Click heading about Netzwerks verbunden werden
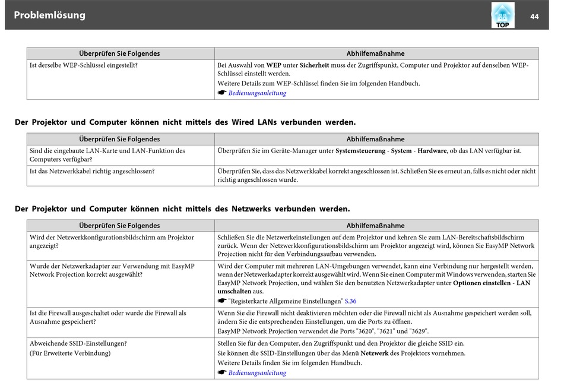 pyautogui.click(x=182, y=209)
